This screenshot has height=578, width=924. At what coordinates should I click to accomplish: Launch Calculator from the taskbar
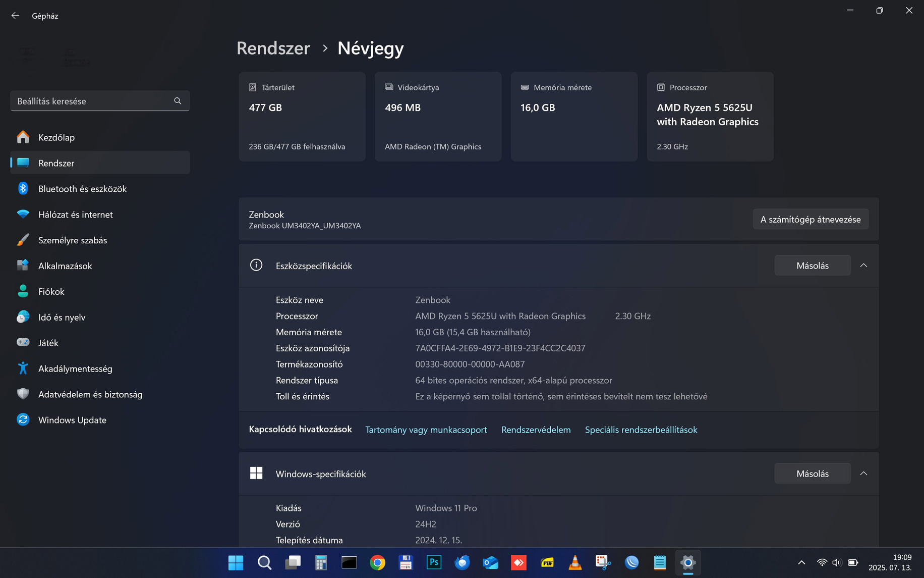(321, 562)
